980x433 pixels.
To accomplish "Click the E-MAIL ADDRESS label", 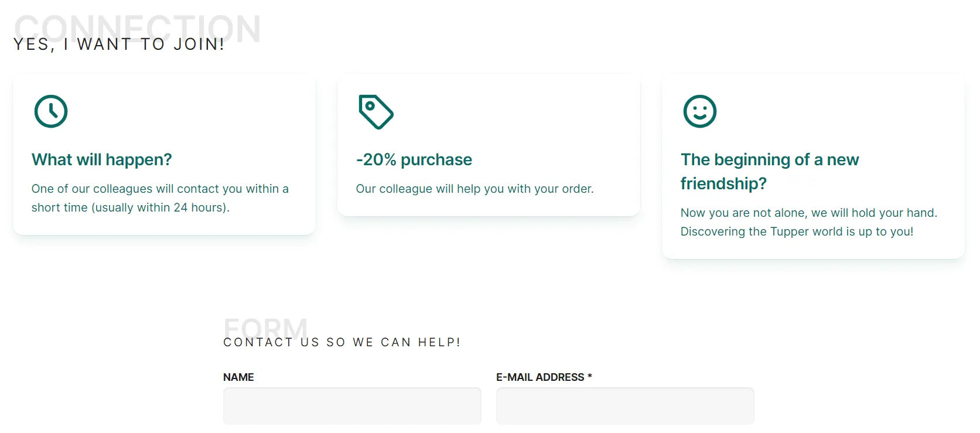I will tap(540, 377).
